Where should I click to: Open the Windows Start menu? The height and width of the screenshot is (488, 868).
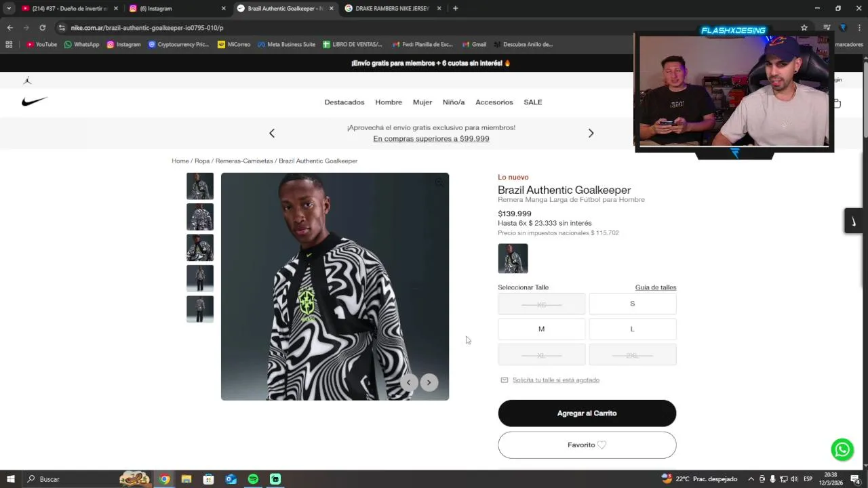(10, 479)
